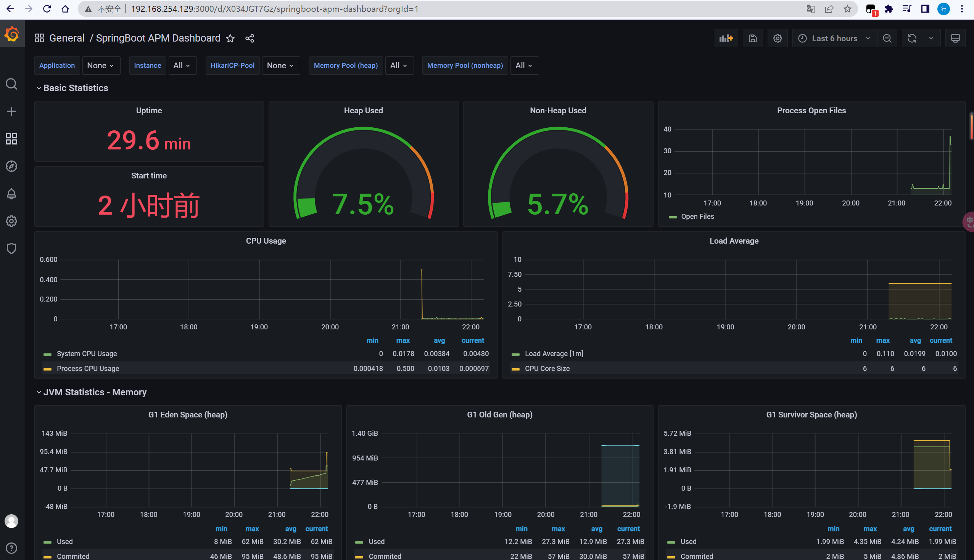The height and width of the screenshot is (560, 974).
Task: Open browser extensions puzzle icon
Action: 889,9
